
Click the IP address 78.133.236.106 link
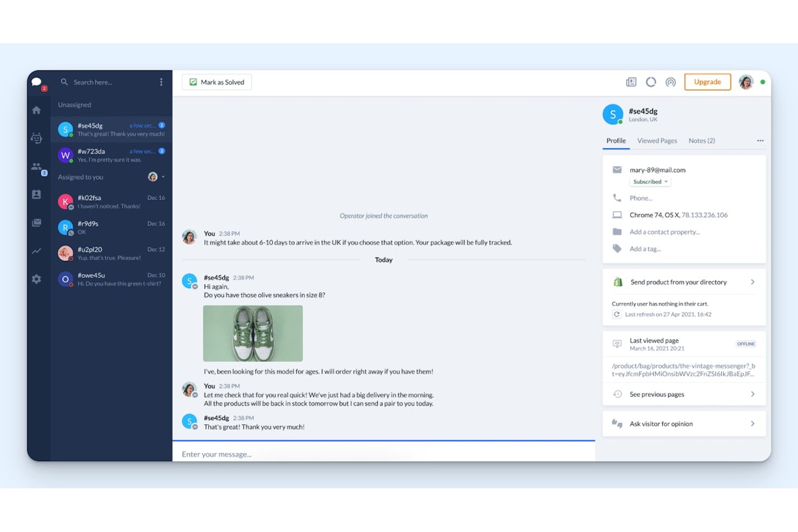(704, 215)
